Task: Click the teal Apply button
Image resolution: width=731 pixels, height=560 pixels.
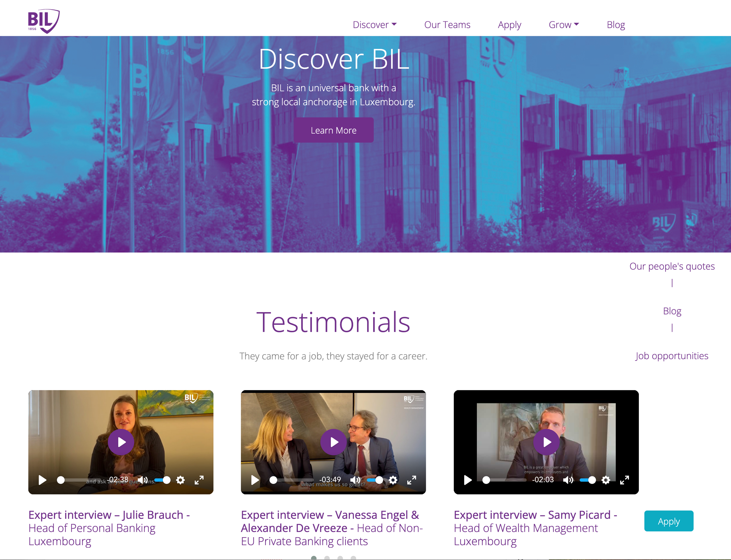Action: (669, 521)
